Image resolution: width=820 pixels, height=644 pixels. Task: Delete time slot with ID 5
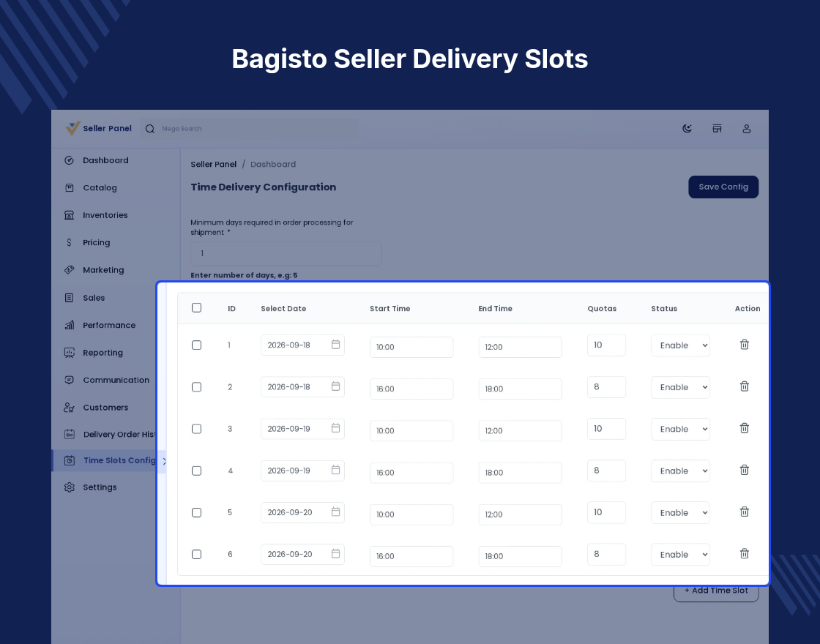pyautogui.click(x=744, y=512)
